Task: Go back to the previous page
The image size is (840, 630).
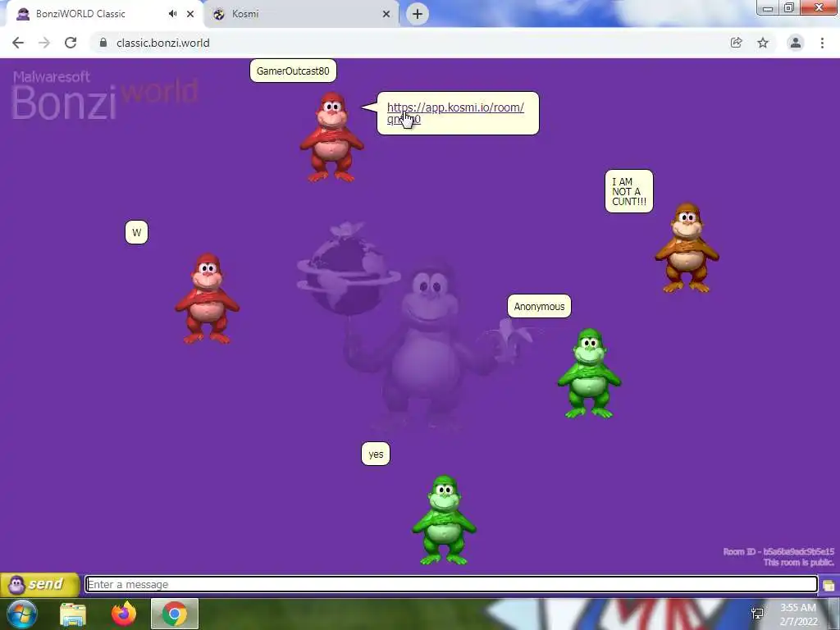Action: [x=18, y=43]
